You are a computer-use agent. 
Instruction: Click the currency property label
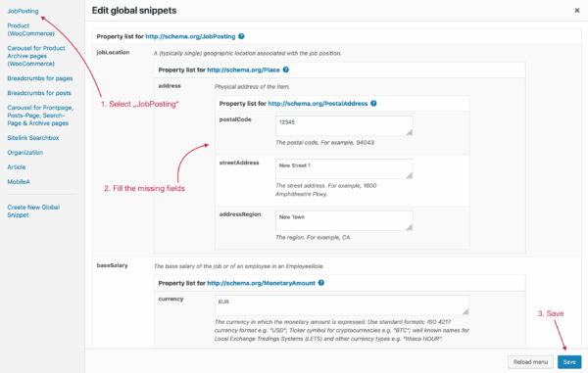click(x=171, y=299)
